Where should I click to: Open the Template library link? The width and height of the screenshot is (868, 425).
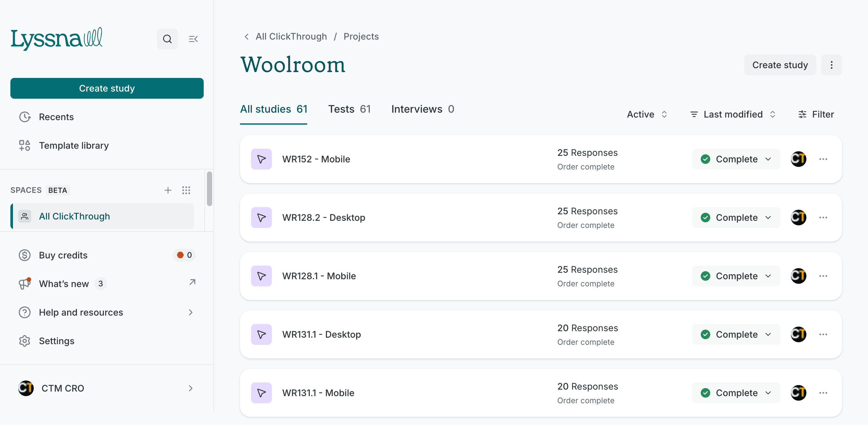point(74,145)
